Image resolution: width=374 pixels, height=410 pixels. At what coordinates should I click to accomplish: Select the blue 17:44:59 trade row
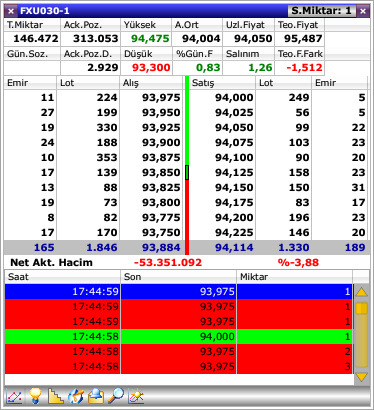pyautogui.click(x=179, y=291)
